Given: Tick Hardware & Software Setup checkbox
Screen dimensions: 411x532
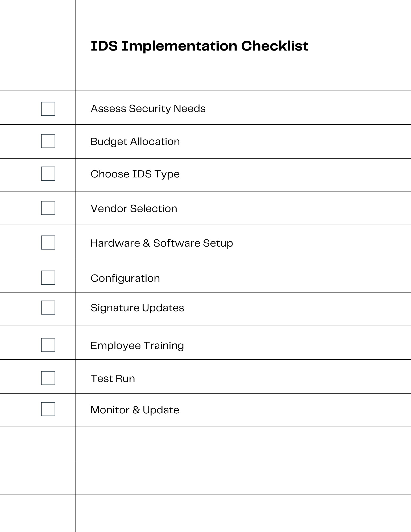Looking at the screenshot, I should pyautogui.click(x=48, y=243).
